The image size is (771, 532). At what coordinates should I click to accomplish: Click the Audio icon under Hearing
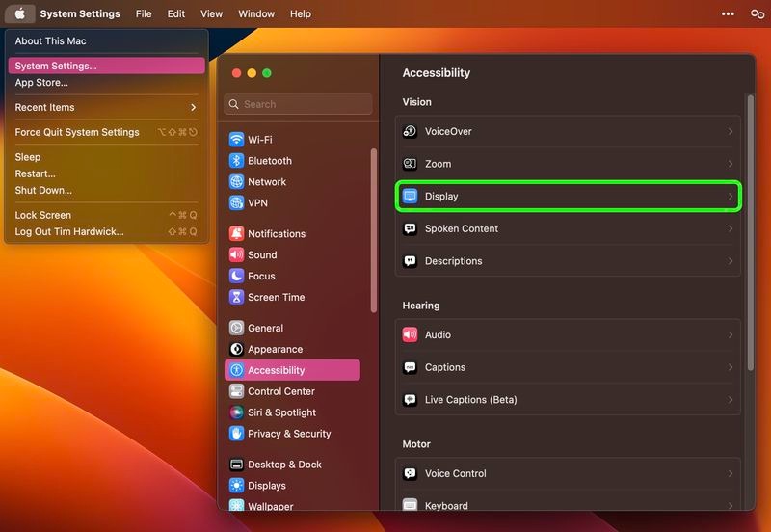click(x=411, y=334)
